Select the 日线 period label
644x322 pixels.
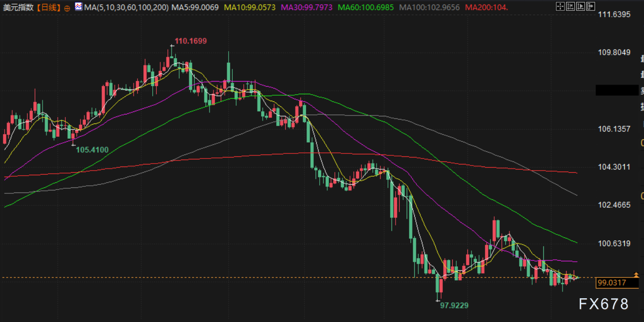48,8
